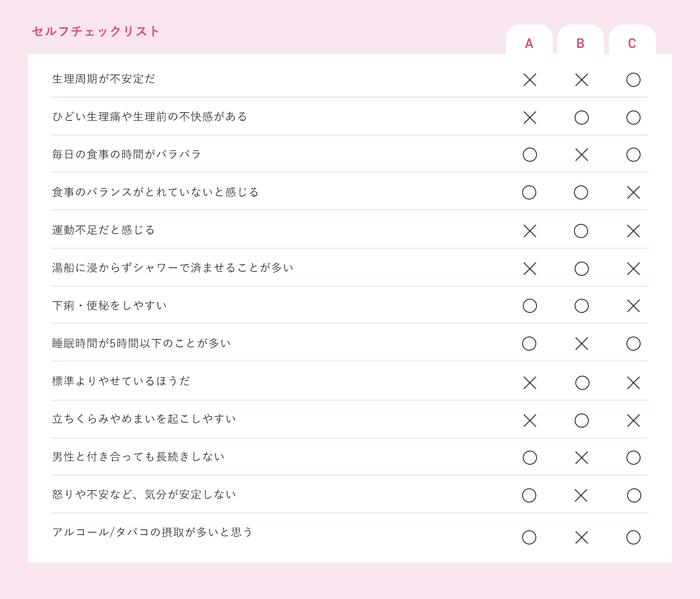
Task: Click the A column tab header
Action: [529, 40]
